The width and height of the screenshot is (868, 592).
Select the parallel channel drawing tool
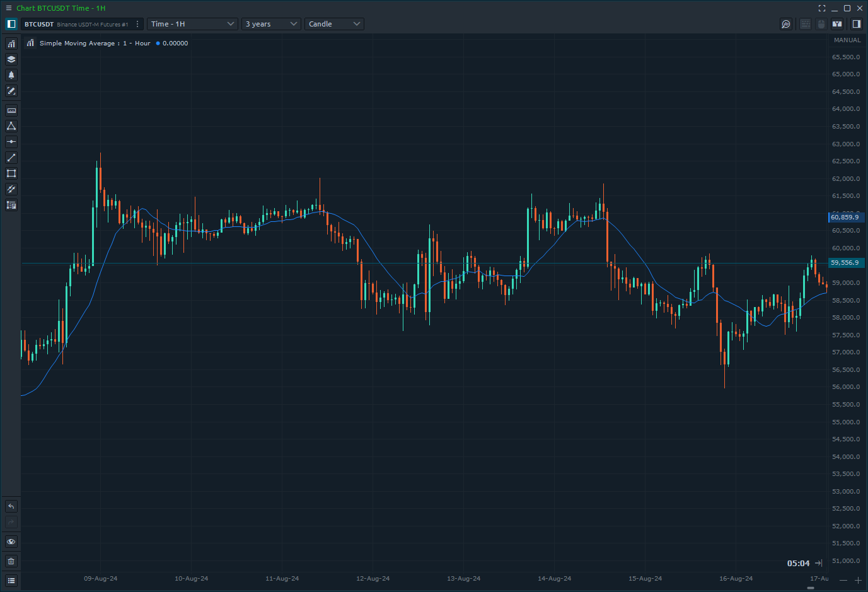(x=11, y=189)
